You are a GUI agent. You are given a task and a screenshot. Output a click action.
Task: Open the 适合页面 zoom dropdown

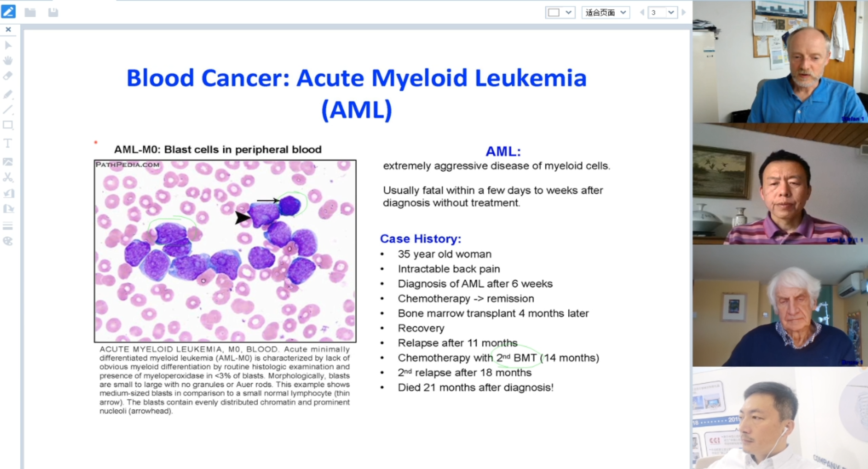[605, 13]
